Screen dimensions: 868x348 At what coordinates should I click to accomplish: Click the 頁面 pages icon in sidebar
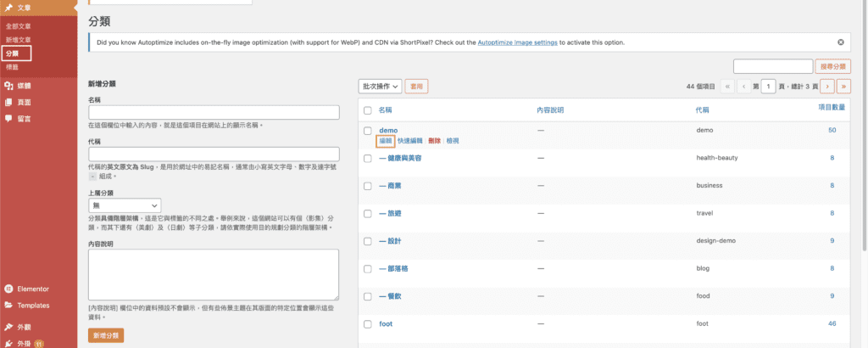[8, 102]
